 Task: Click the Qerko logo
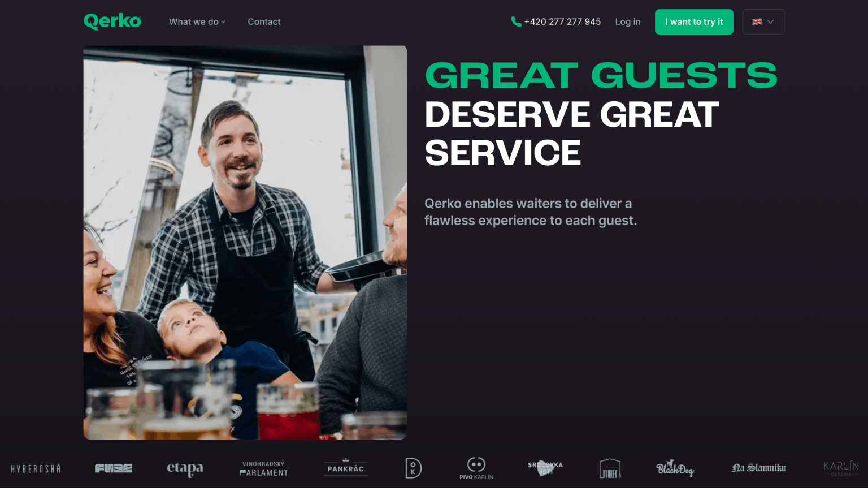[112, 21]
